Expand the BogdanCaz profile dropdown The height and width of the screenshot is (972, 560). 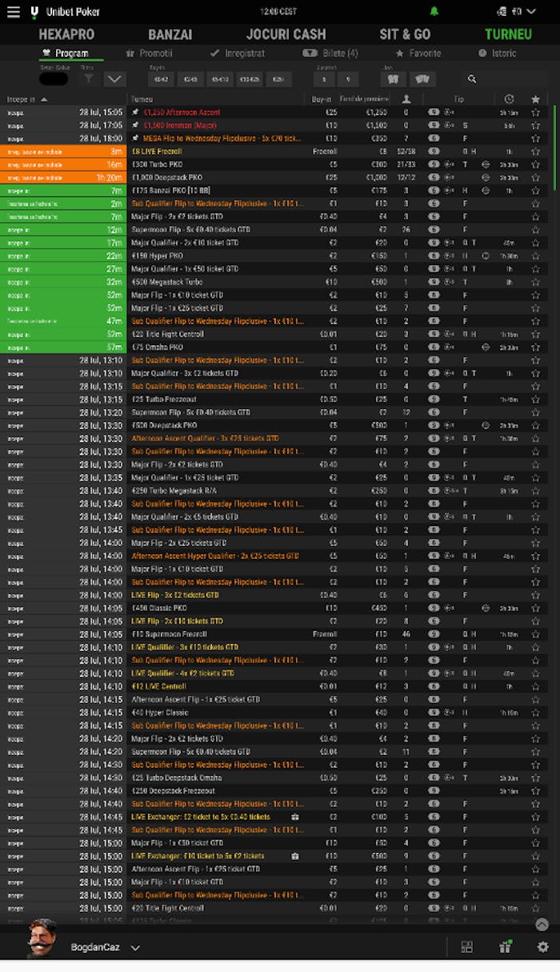point(135,948)
